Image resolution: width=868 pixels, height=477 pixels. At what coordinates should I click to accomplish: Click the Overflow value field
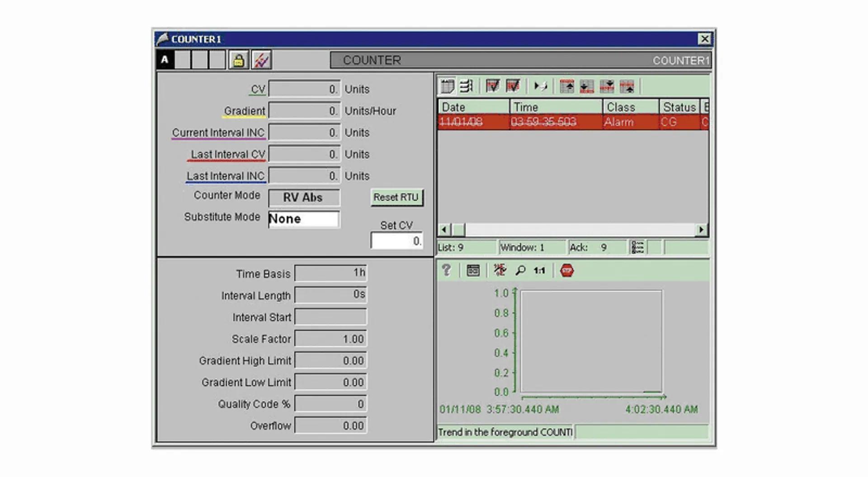pyautogui.click(x=330, y=426)
